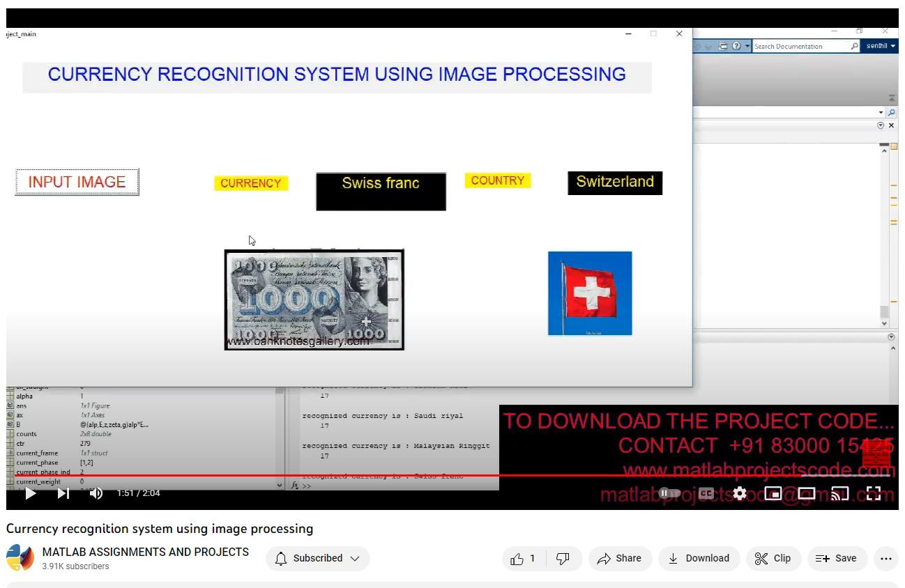The width and height of the screenshot is (905, 588).
Task: Clip the video
Action: pyautogui.click(x=773, y=558)
